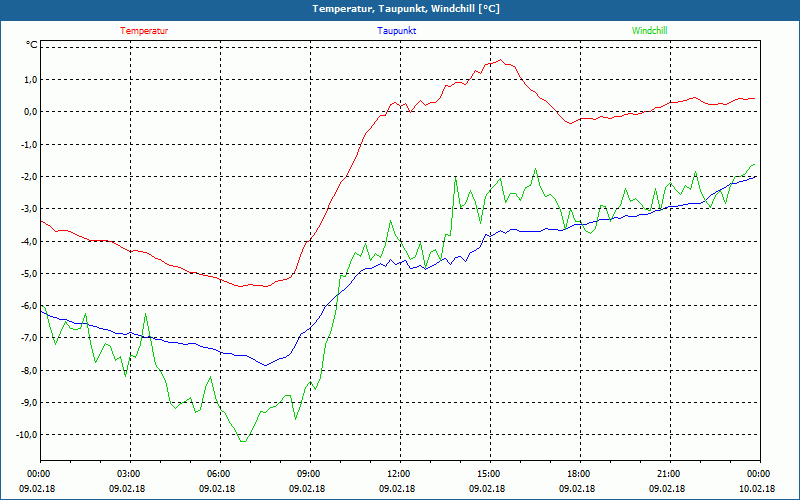Viewport: 800px width, 500px height.
Task: Select the green 'Windchill' legend label
Action: 649,31
